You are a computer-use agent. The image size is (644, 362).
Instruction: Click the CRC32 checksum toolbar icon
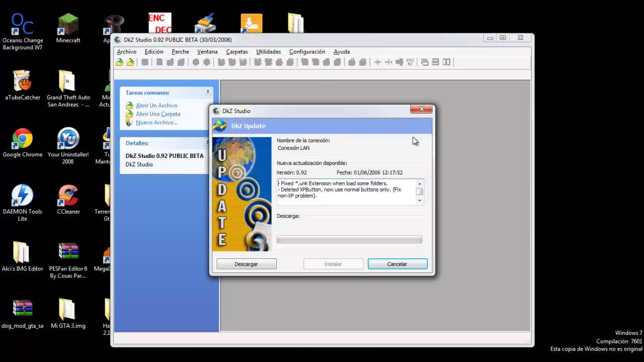point(411,62)
